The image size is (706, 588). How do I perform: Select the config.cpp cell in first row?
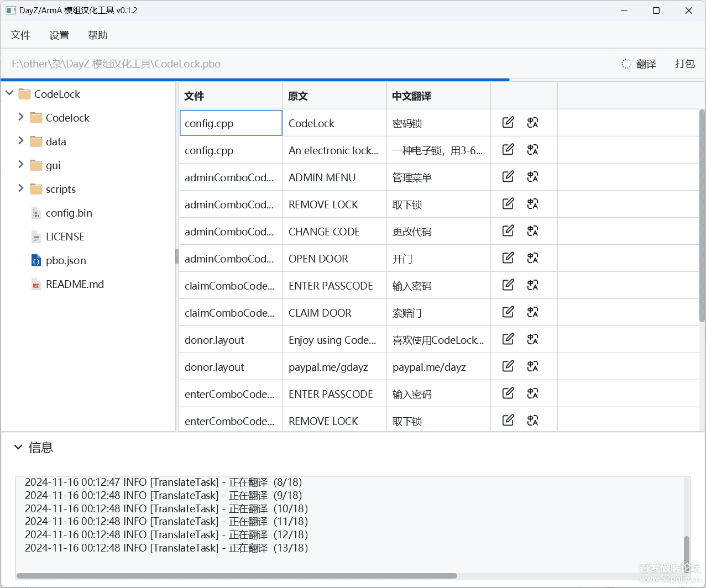[231, 123]
